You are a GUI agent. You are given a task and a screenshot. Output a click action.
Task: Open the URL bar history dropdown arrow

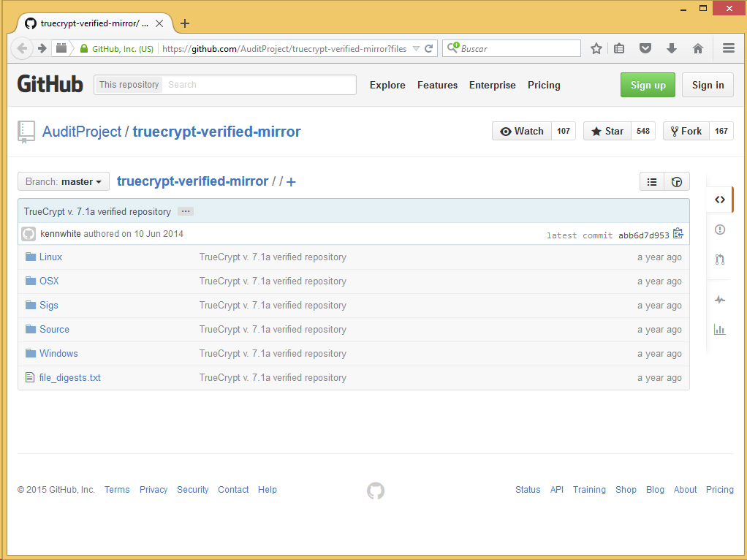[x=416, y=48]
